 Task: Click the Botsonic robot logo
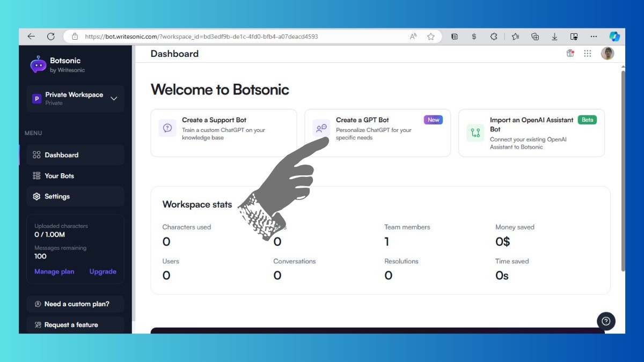point(38,65)
